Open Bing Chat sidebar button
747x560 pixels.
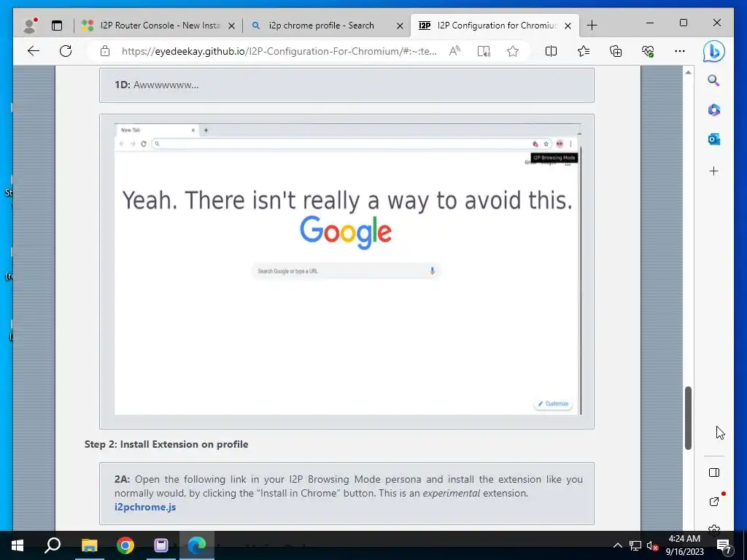714,52
